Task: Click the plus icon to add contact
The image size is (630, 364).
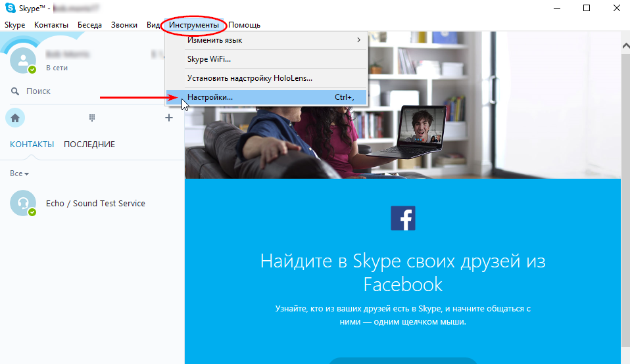Action: (169, 118)
